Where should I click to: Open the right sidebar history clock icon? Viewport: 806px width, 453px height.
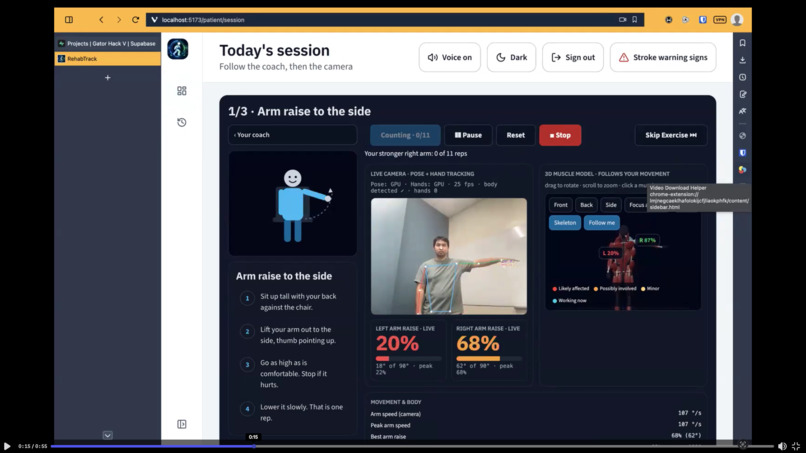point(742,77)
